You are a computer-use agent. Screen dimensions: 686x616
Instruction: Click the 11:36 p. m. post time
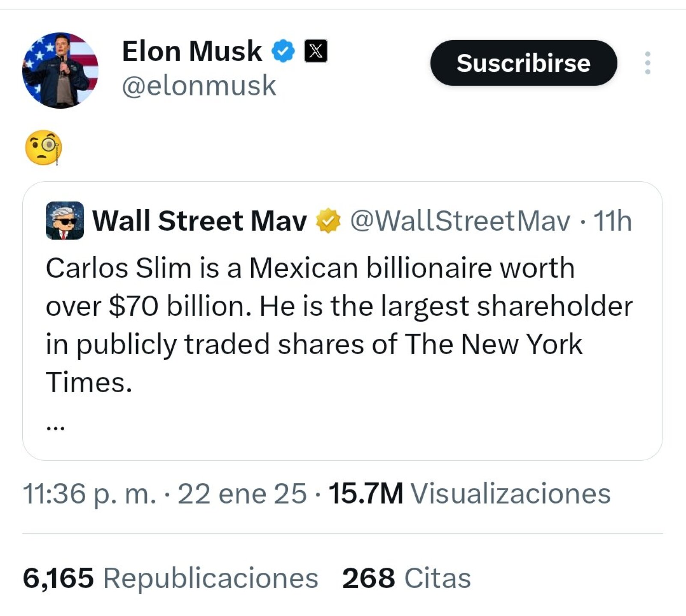[89, 494]
